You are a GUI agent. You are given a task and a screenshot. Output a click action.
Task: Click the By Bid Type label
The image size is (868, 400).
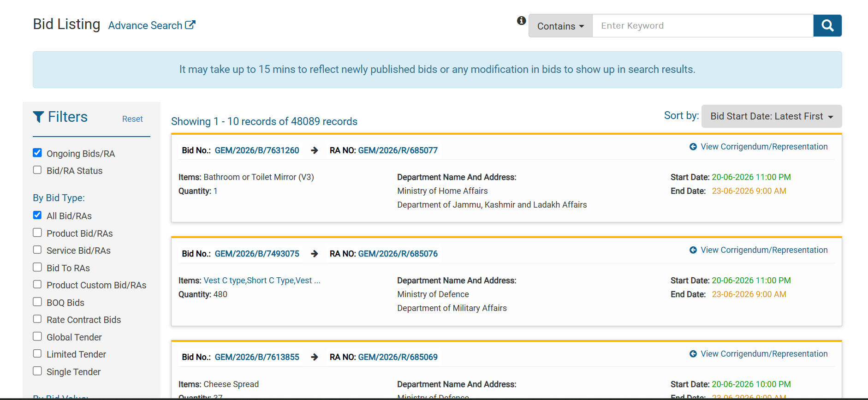point(59,198)
